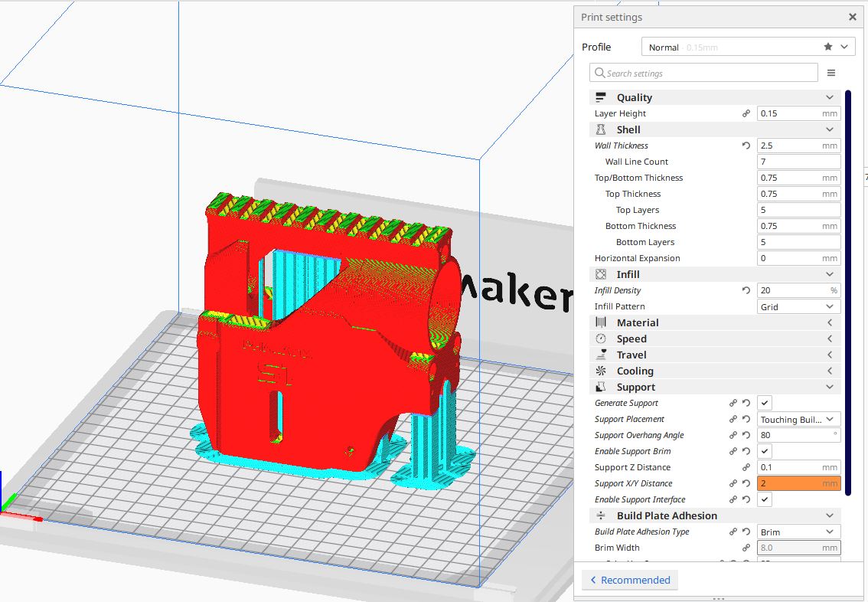The width and height of the screenshot is (868, 602).
Task: Edit the Layer Height value 0.15
Action: pyautogui.click(x=799, y=113)
